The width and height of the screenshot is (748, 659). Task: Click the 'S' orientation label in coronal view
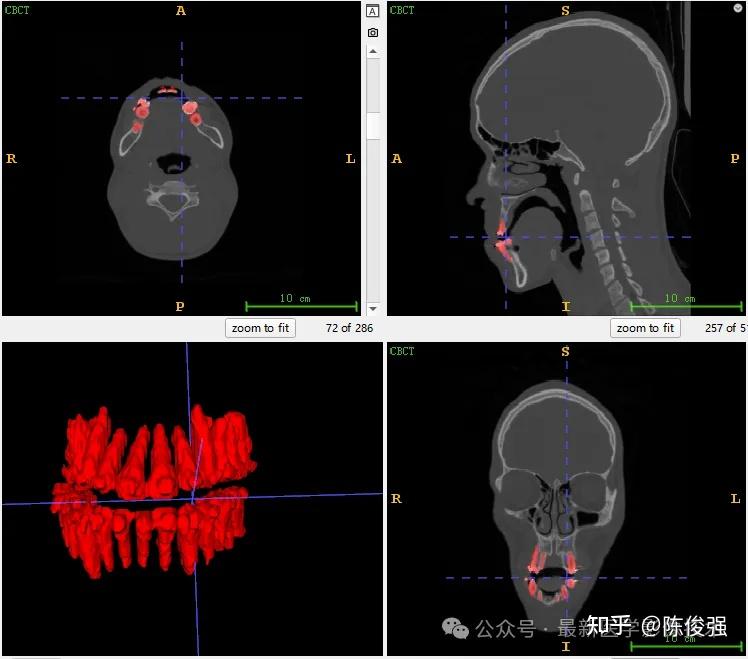(565, 351)
